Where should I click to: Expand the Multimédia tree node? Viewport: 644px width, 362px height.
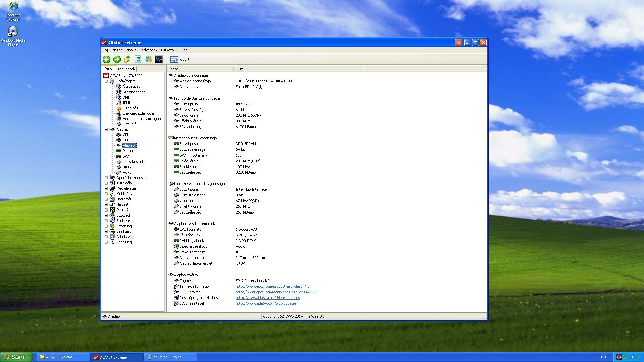tap(106, 194)
